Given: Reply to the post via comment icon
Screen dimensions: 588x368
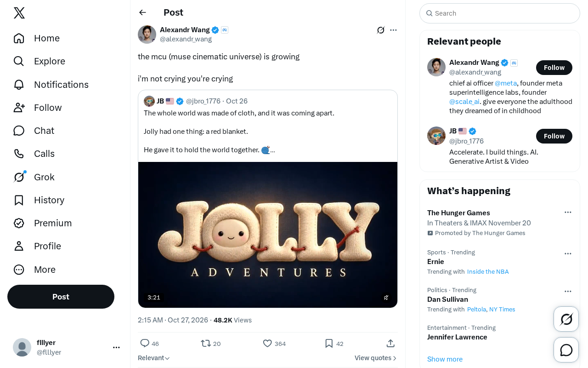Looking at the screenshot, I should tap(145, 343).
